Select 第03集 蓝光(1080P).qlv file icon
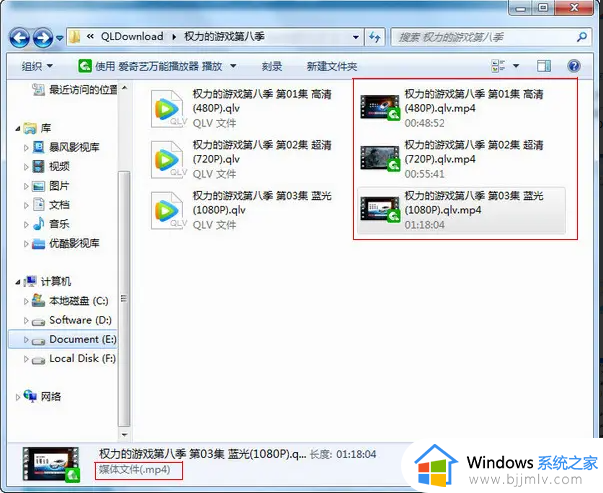603x493 pixels. 168,211
